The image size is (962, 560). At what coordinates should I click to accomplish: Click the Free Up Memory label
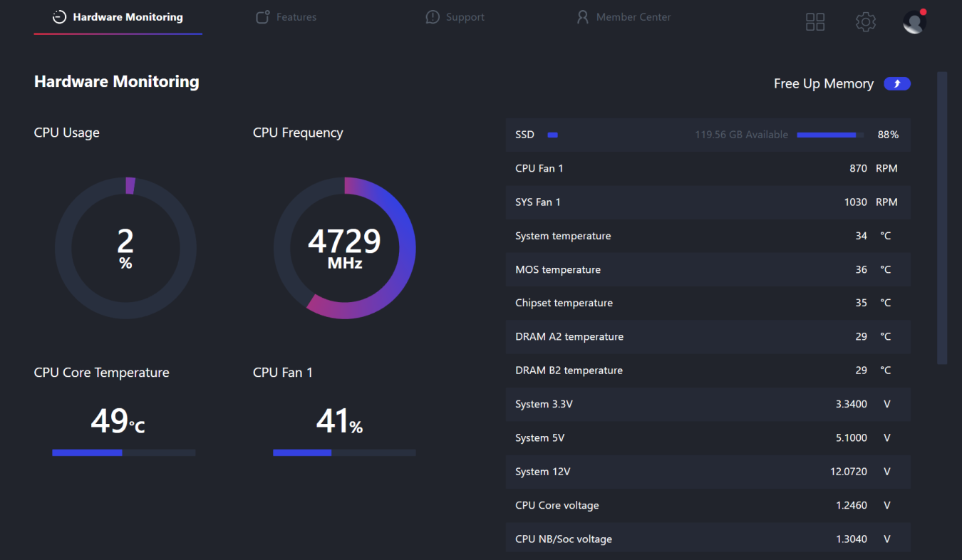click(x=823, y=84)
